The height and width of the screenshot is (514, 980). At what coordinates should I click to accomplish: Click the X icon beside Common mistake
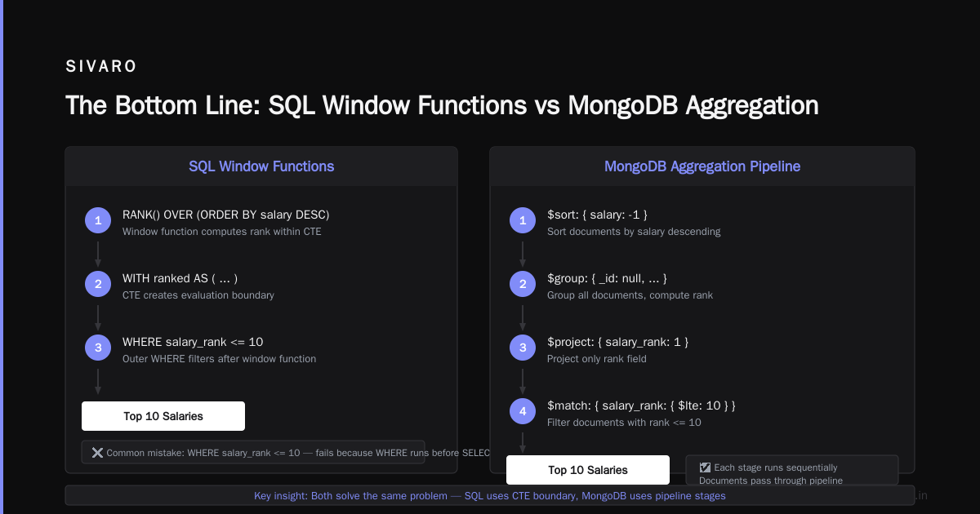(x=97, y=453)
